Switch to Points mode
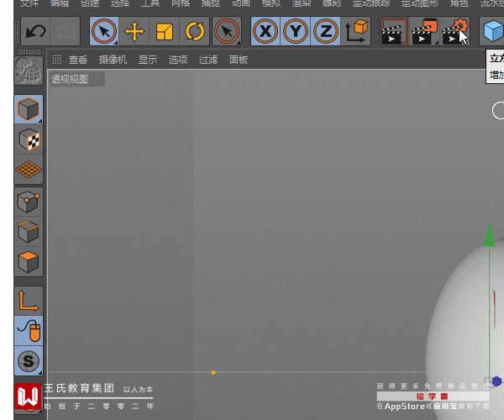Image resolution: width=504 pixels, height=420 pixels. click(x=29, y=202)
